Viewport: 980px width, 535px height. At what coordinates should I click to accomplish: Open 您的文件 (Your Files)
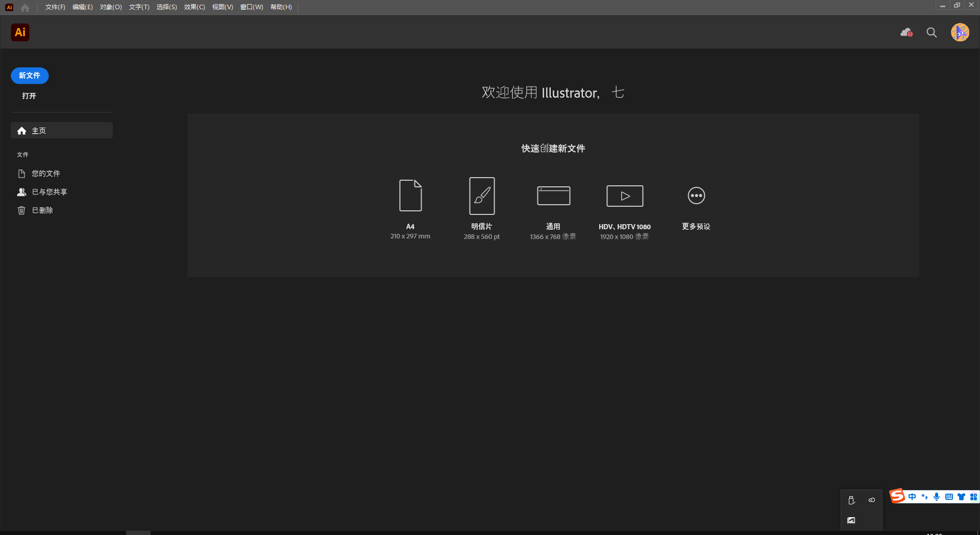46,173
